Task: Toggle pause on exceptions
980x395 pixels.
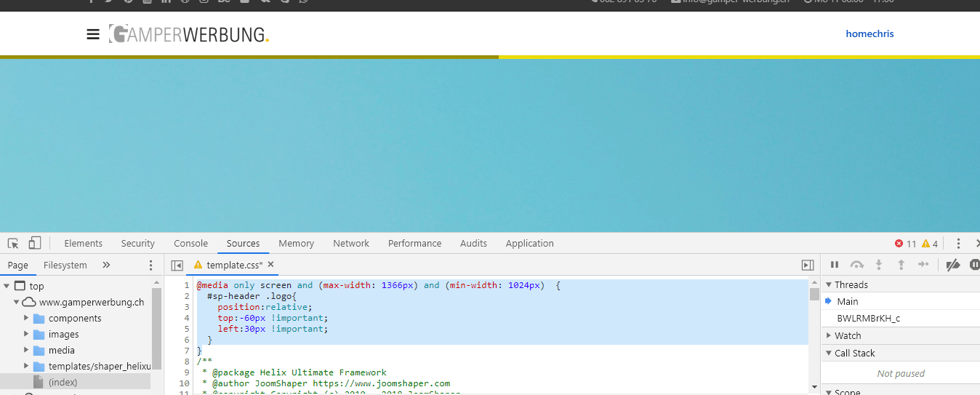Action: (x=974, y=265)
